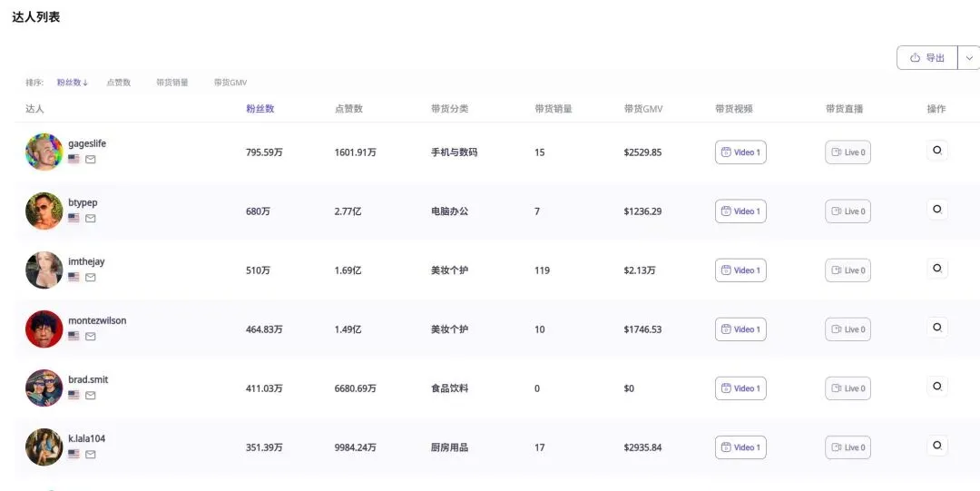Image resolution: width=980 pixels, height=491 pixels.
Task: Click the search icon for gageslife
Action: [x=937, y=151]
